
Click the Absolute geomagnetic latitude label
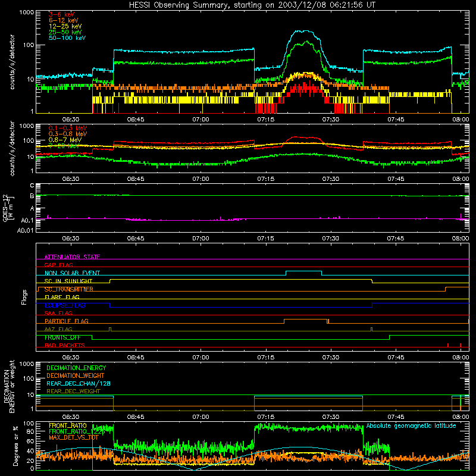coord(411,425)
